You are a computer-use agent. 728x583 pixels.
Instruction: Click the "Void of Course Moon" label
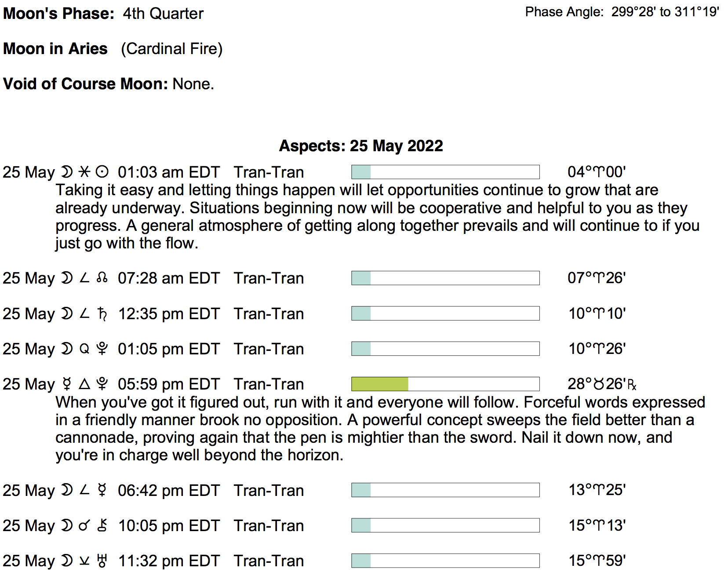pos(86,84)
